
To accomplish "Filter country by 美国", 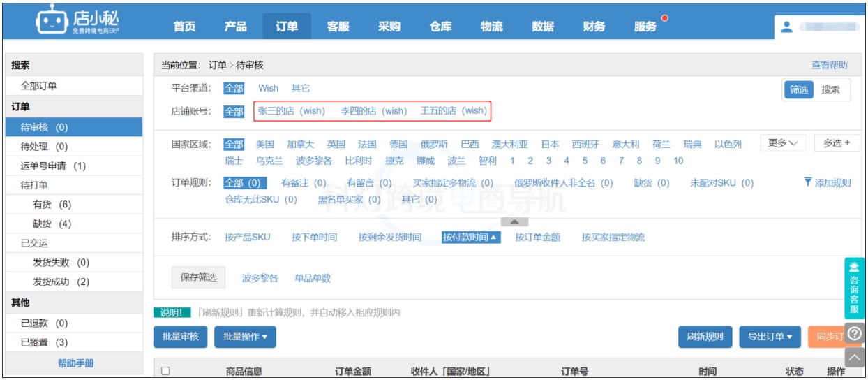I will (265, 145).
